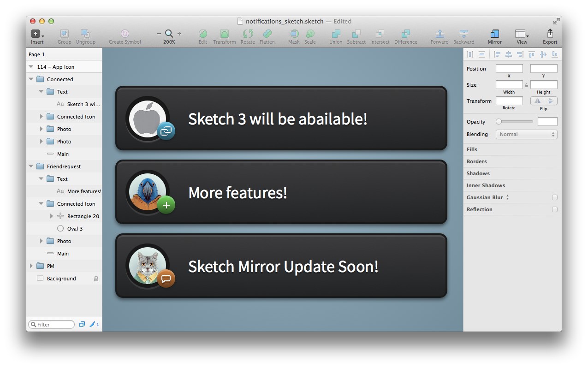
Task: Flip the layer vertically
Action: 551,101
